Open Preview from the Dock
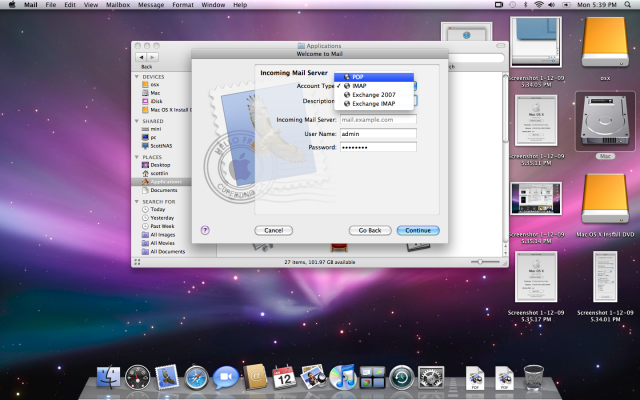This screenshot has height=400, width=640. click(313, 377)
